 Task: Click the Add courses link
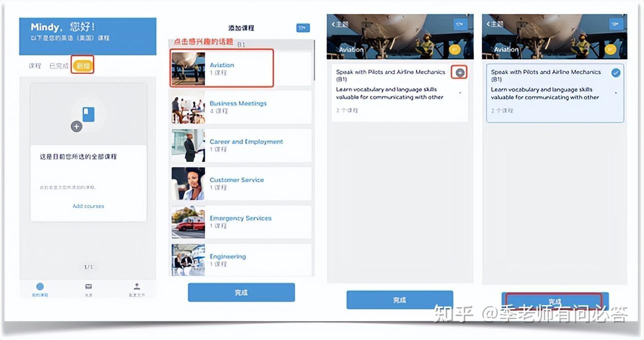(x=88, y=206)
